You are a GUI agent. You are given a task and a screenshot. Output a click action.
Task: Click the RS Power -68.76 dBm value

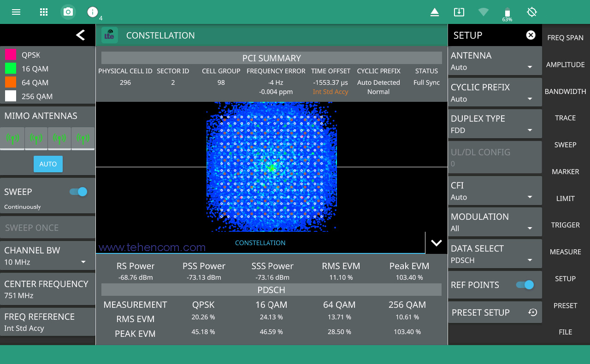coord(136,277)
